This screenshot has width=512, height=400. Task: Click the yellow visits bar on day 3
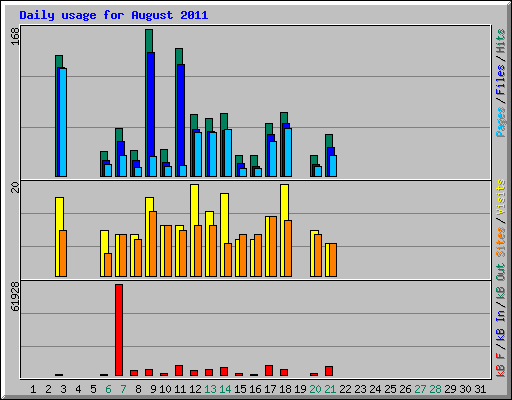tap(59, 213)
